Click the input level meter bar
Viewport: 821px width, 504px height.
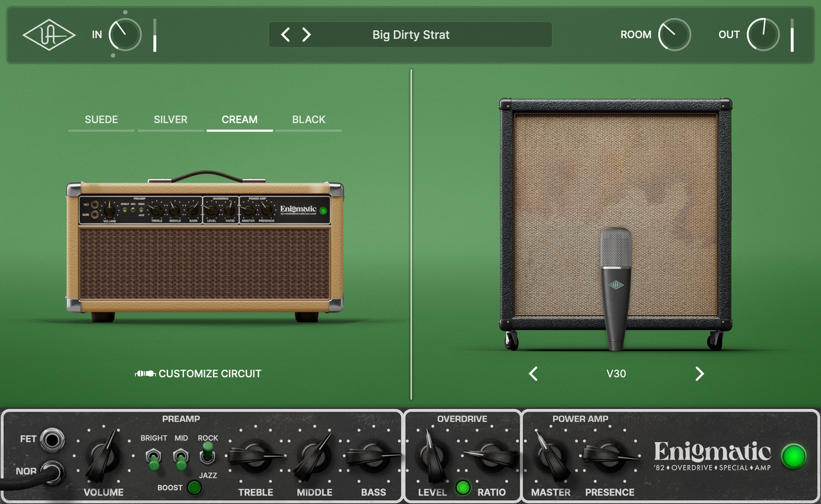coord(155,35)
